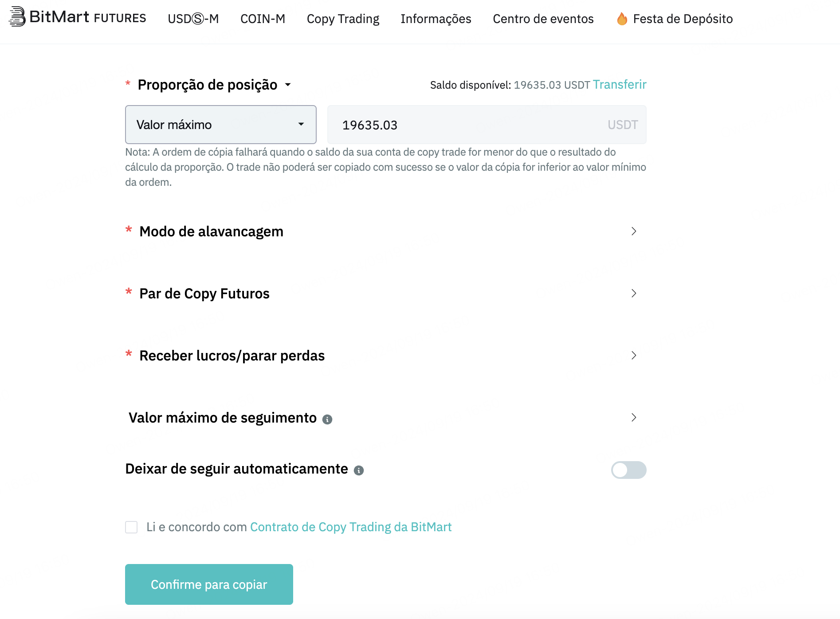Open the Valor máximo dropdown
The width and height of the screenshot is (840, 619).
(221, 125)
